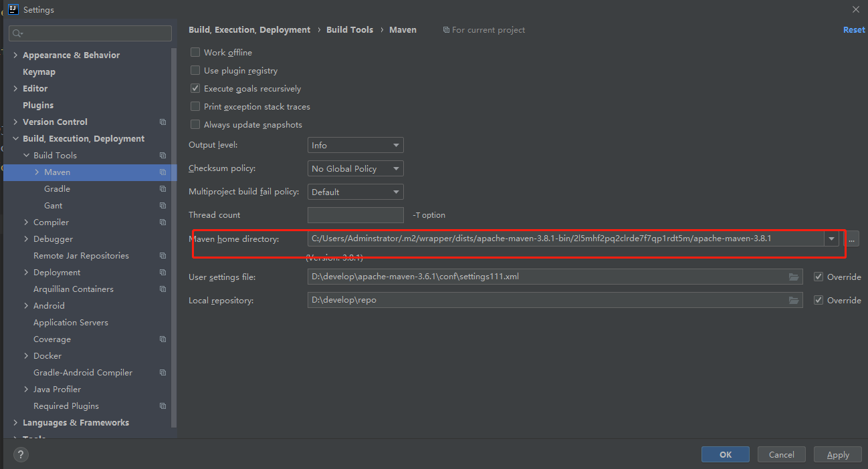Click the project-scope icon beside Maven sidebar entry
Image resolution: width=868 pixels, height=469 pixels.
(162, 172)
